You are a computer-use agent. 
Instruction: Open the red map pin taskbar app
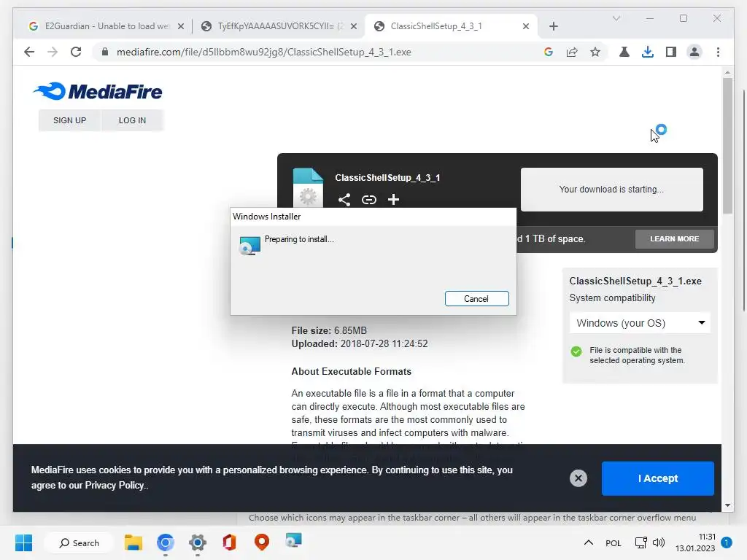point(262,542)
